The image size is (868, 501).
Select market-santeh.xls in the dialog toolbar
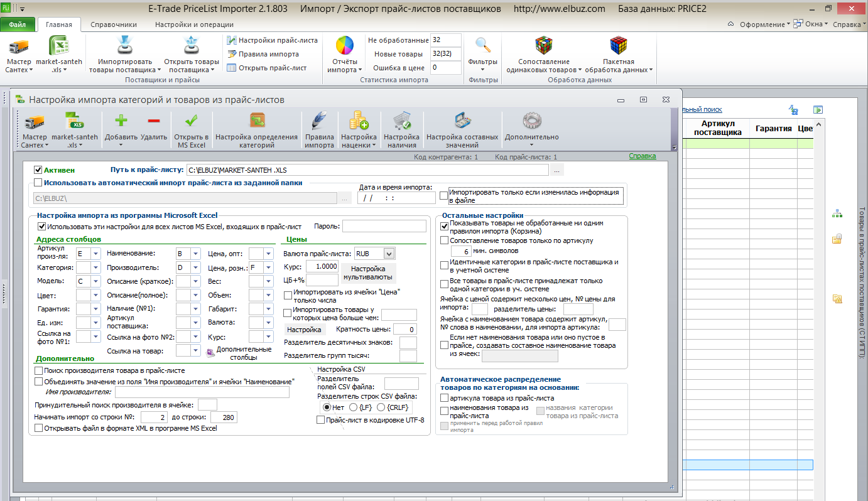pyautogui.click(x=75, y=131)
